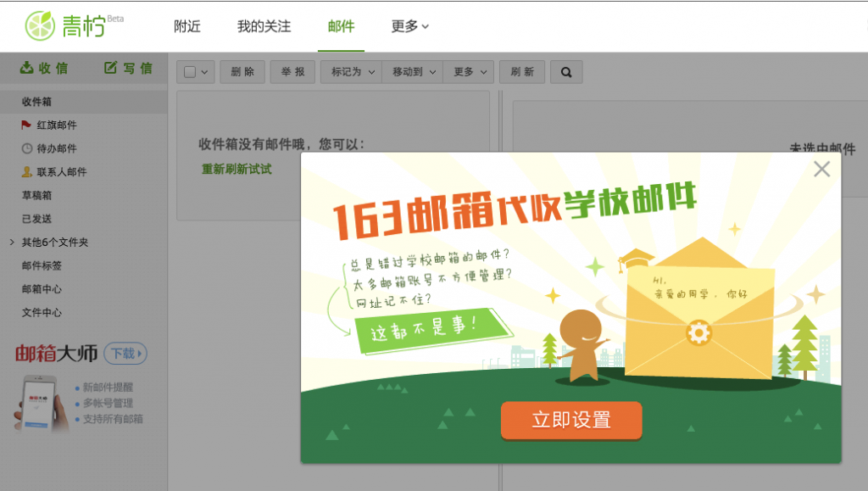
Task: Open the red flag 红旗邮件 folder
Action: 56,125
